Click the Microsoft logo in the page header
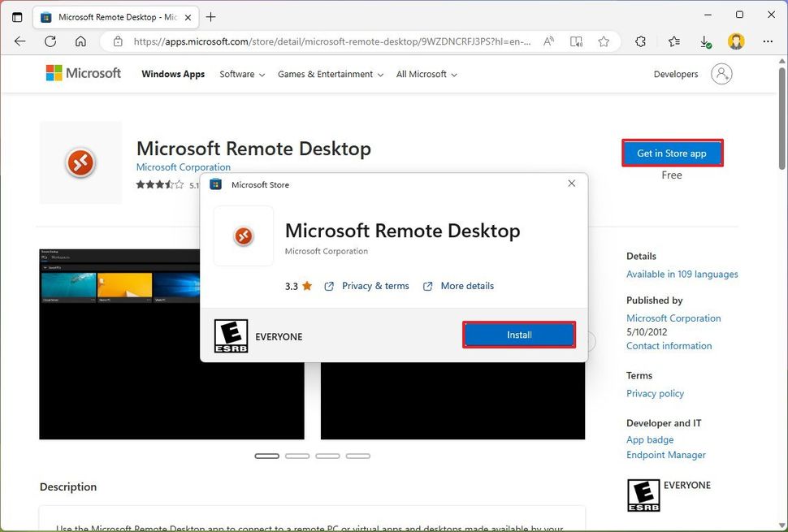The image size is (788, 532). point(82,72)
